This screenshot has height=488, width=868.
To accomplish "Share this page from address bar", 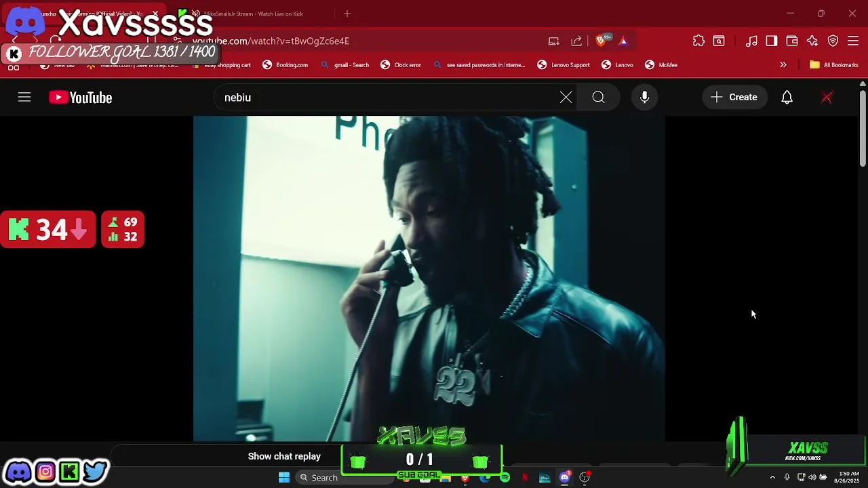I will click(576, 41).
